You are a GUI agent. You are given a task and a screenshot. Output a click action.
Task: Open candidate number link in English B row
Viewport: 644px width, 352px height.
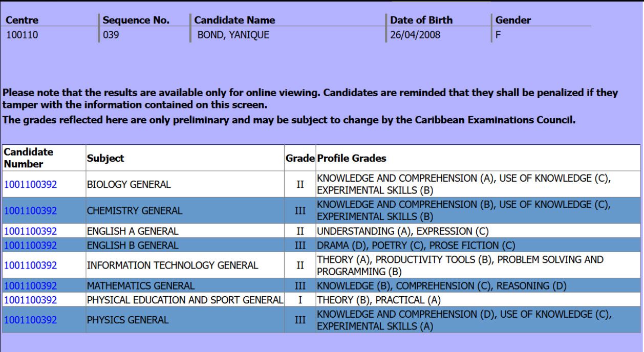[30, 246]
